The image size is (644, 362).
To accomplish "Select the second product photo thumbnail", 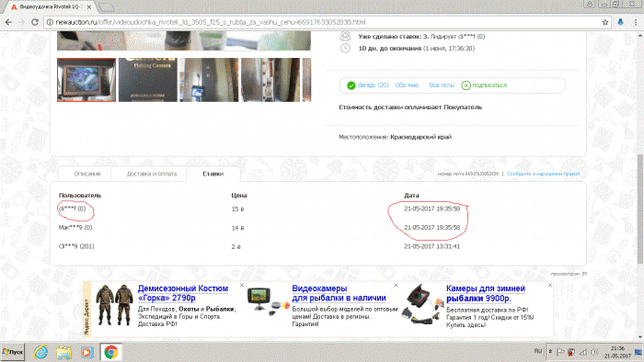I will tap(148, 80).
